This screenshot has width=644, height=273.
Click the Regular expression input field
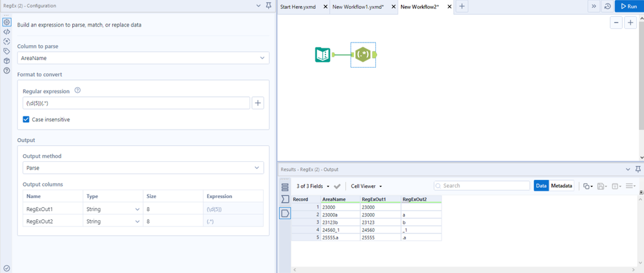137,103
